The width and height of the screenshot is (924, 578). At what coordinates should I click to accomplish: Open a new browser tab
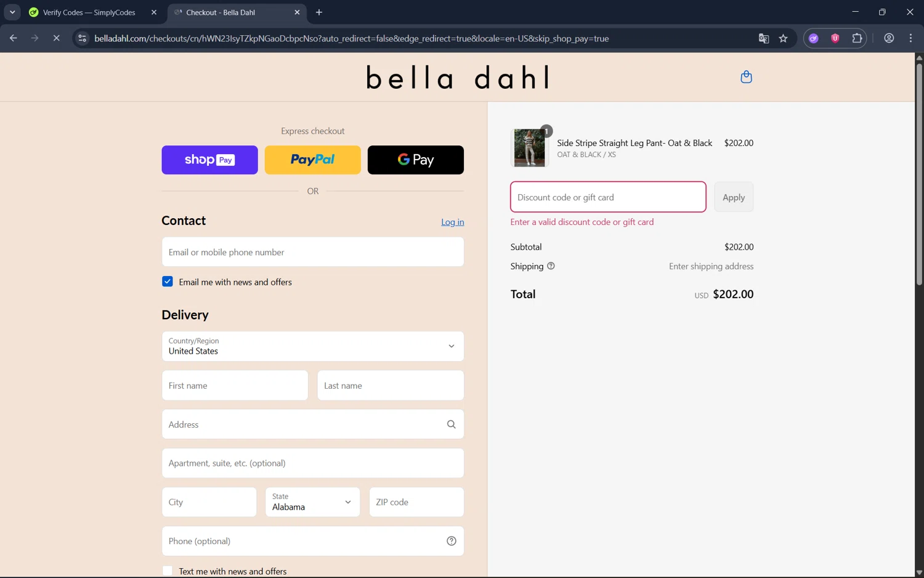319,12
